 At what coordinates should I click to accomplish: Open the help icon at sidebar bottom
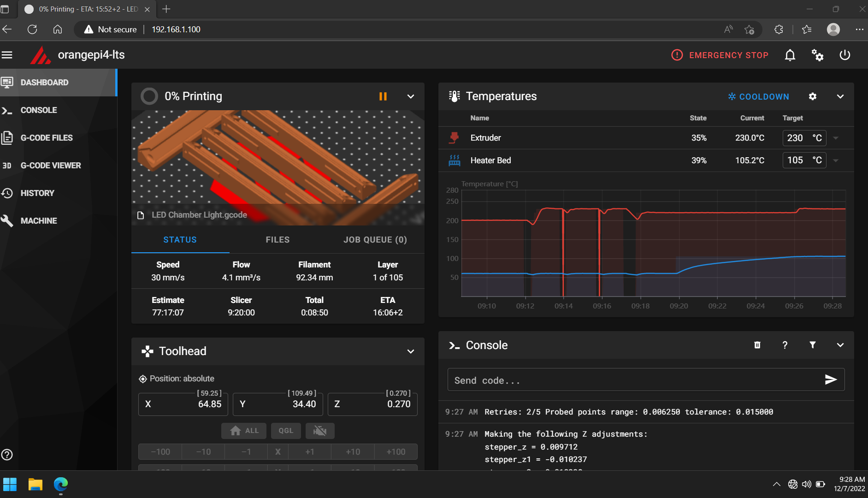pyautogui.click(x=7, y=455)
